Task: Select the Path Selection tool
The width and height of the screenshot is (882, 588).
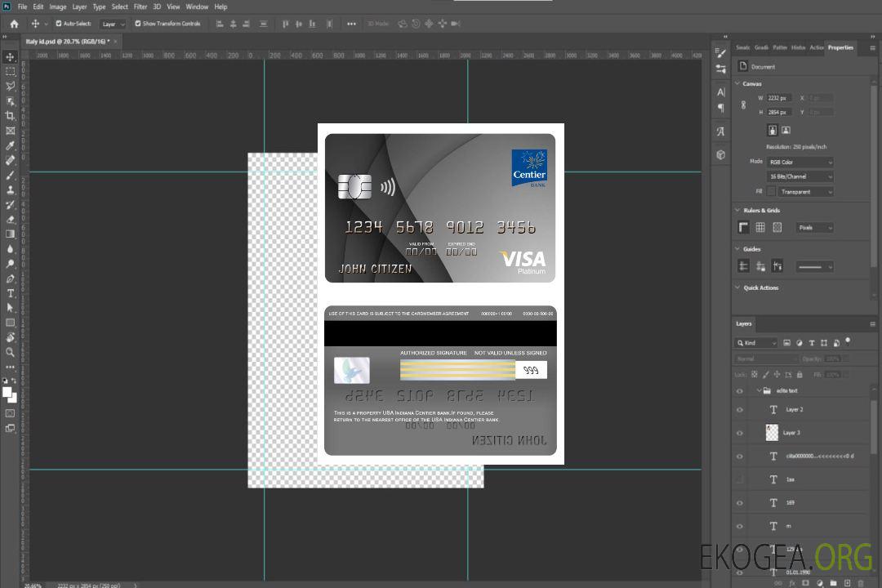Action: [10, 308]
